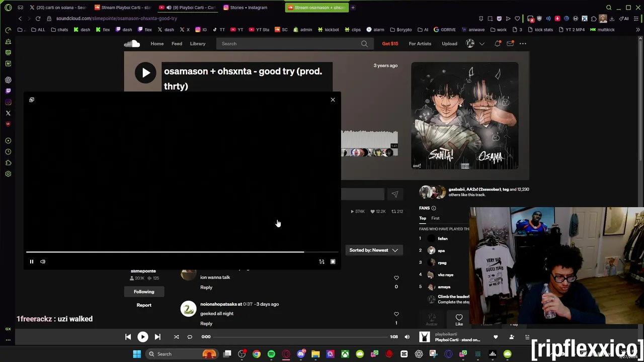
Task: Mute the pop-out video volume
Action: coord(43,261)
